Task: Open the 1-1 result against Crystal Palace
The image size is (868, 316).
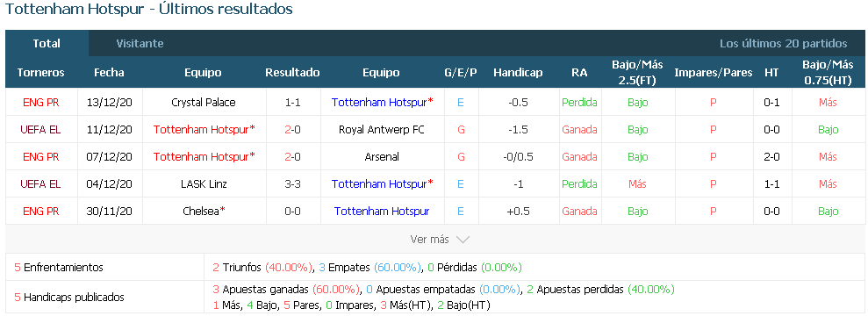Action: pyautogui.click(x=292, y=103)
